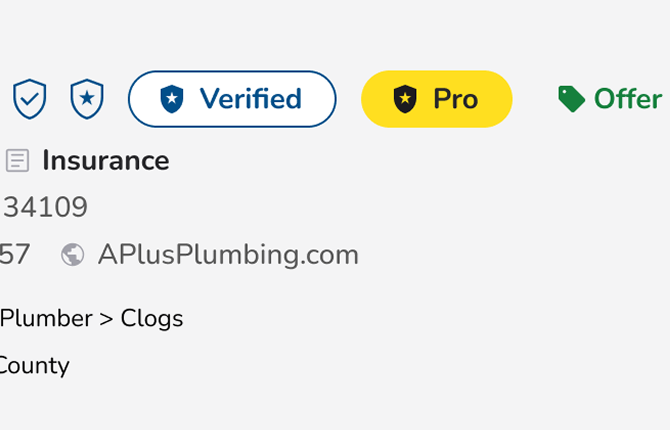
Task: Click the word Pro in yellow badge
Action: point(455,99)
